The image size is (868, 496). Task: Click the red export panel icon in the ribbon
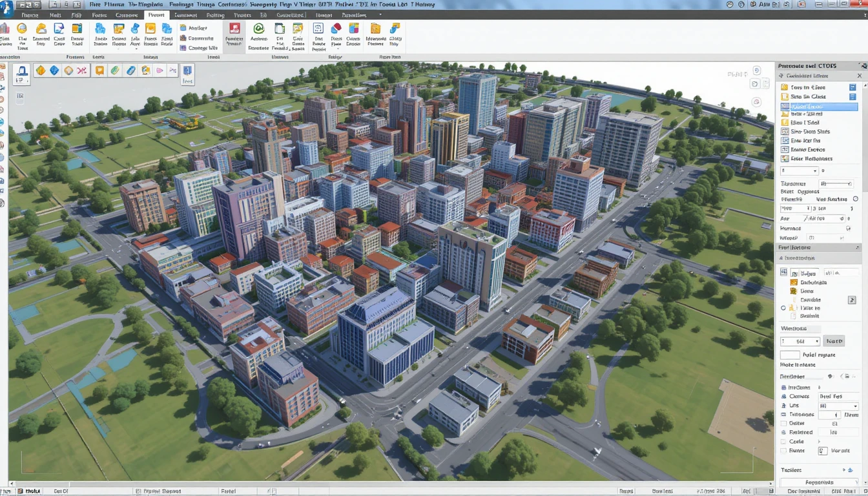coord(234,30)
